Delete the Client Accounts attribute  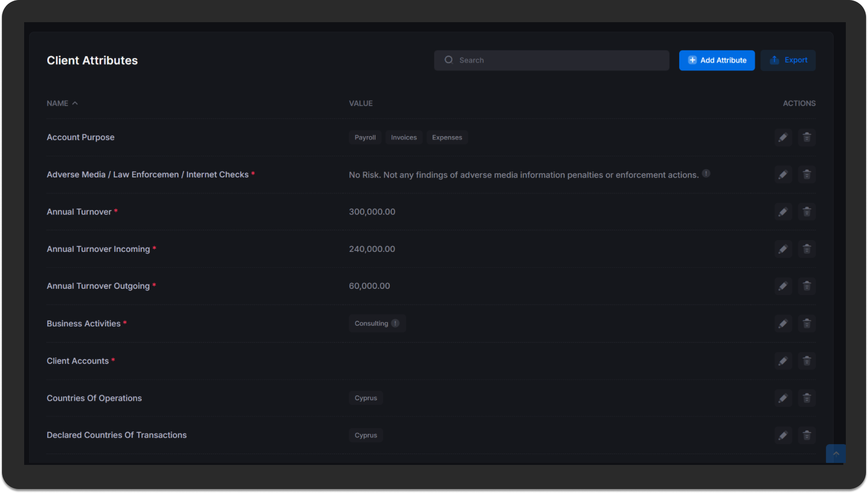click(x=806, y=361)
